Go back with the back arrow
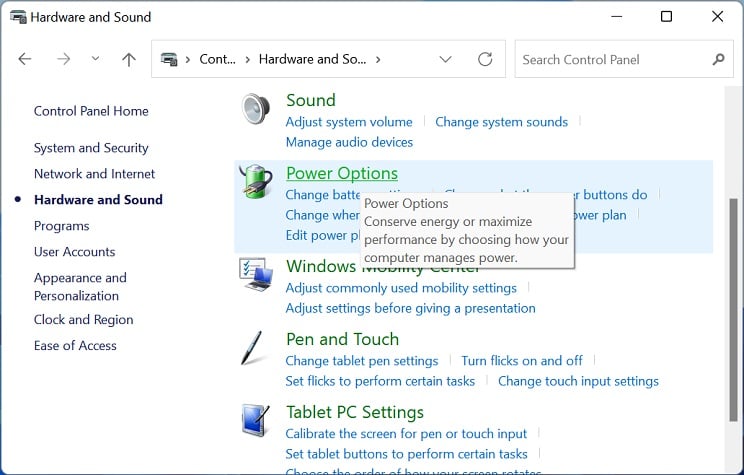The width and height of the screenshot is (744, 475). pyautogui.click(x=25, y=59)
